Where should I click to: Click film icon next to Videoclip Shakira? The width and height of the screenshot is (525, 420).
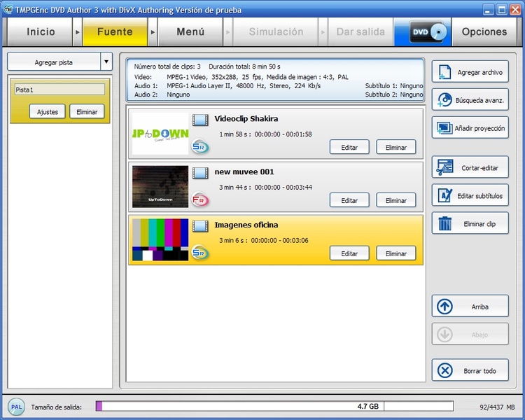[x=200, y=120]
